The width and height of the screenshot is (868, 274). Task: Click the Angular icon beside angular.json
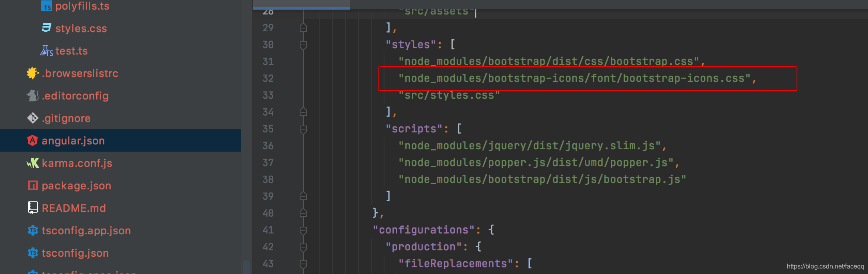click(x=33, y=140)
